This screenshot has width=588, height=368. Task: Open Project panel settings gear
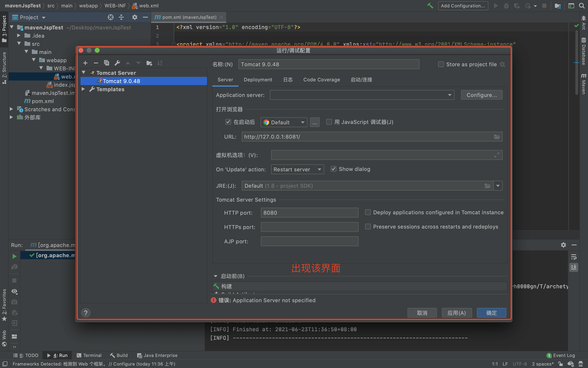(x=135, y=17)
